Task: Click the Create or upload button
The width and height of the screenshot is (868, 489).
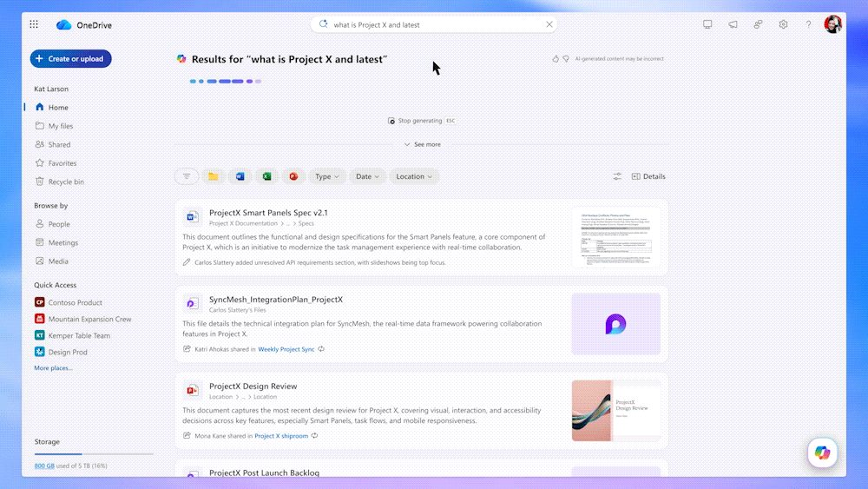Action: [x=71, y=59]
